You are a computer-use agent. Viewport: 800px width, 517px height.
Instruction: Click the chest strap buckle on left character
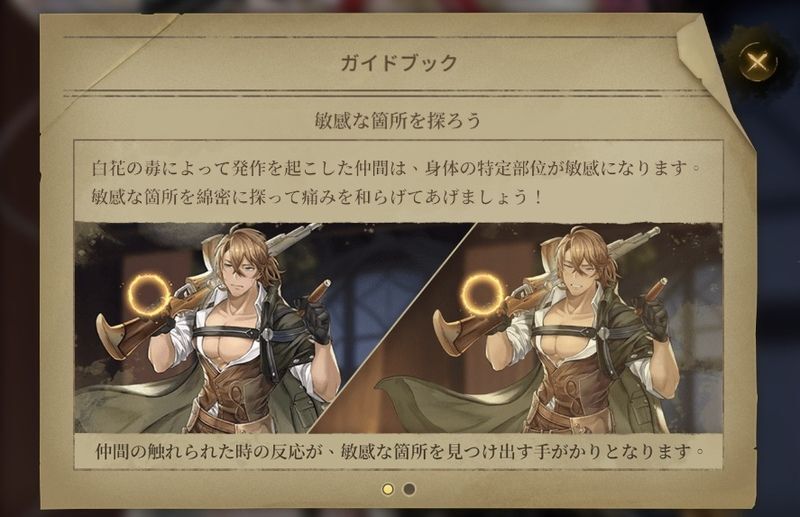[266, 334]
